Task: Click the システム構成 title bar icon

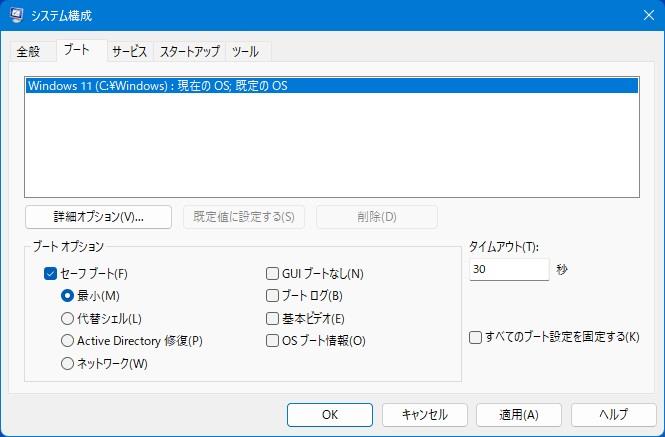Action: point(16,15)
